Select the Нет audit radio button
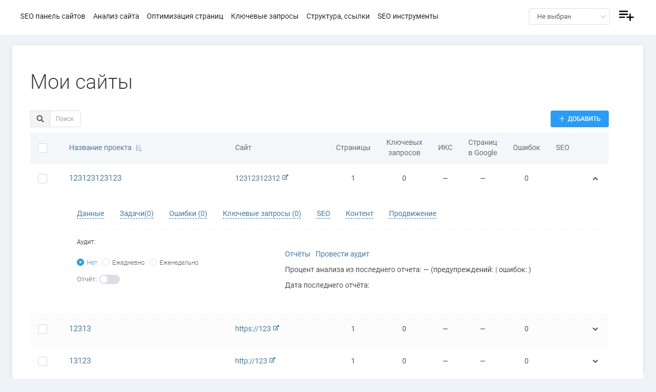This screenshot has height=392, width=656. pyautogui.click(x=80, y=262)
